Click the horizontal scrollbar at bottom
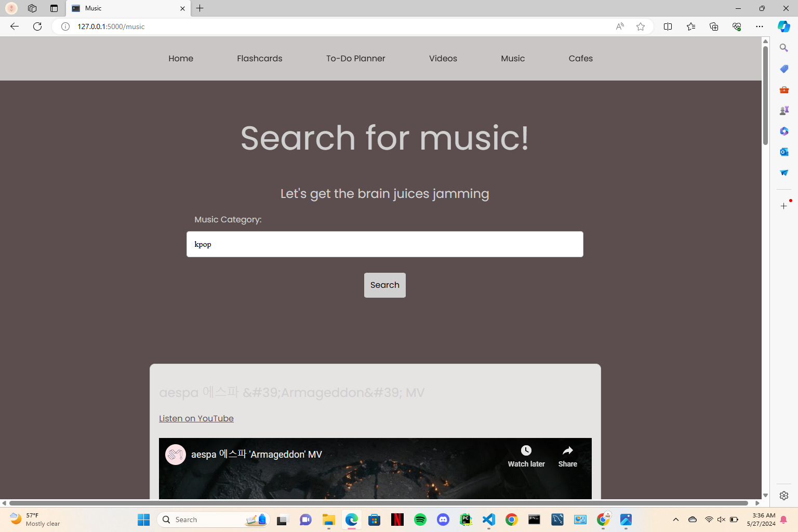 tap(378, 503)
